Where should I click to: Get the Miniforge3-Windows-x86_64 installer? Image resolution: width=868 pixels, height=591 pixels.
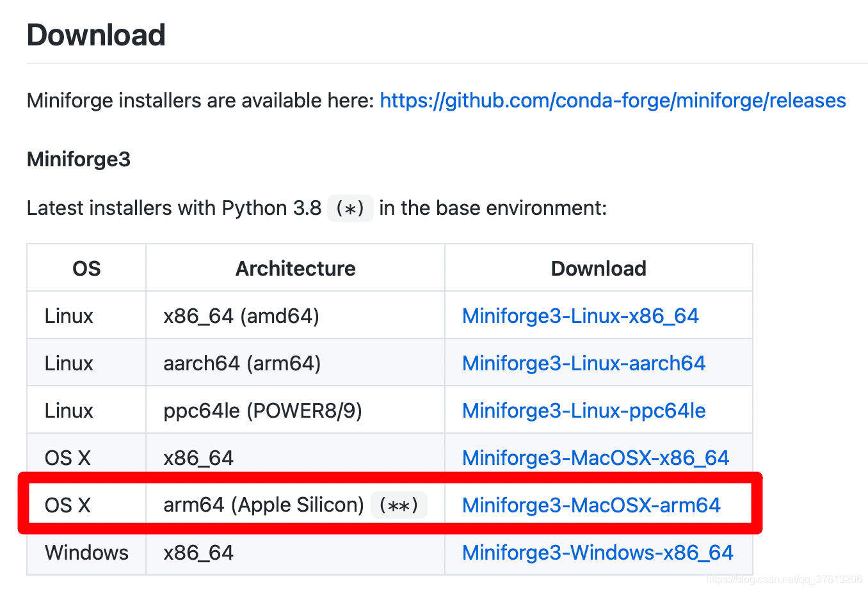597,553
